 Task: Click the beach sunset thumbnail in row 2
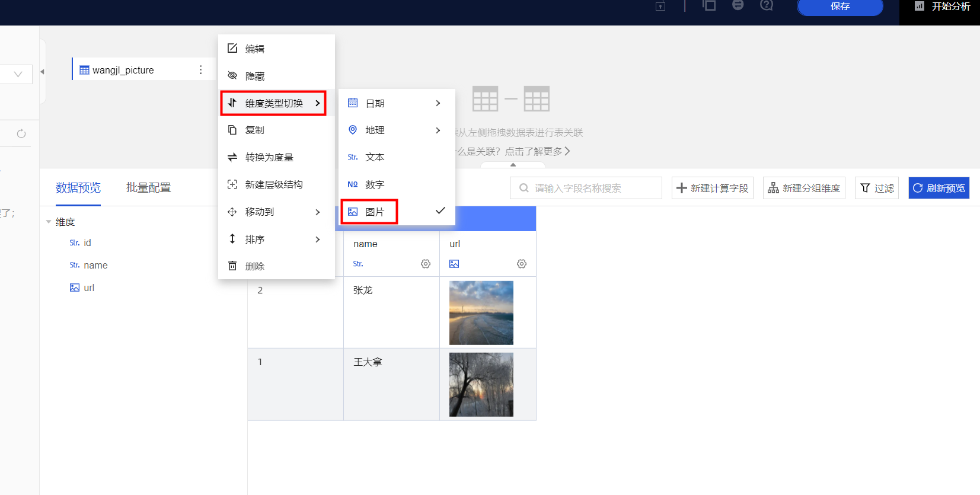[481, 312]
